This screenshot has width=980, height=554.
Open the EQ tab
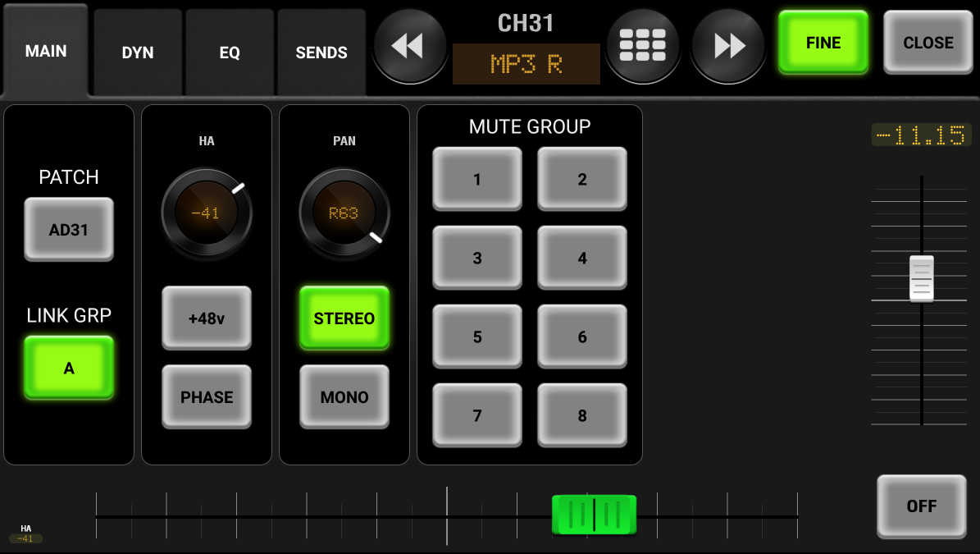pyautogui.click(x=230, y=53)
